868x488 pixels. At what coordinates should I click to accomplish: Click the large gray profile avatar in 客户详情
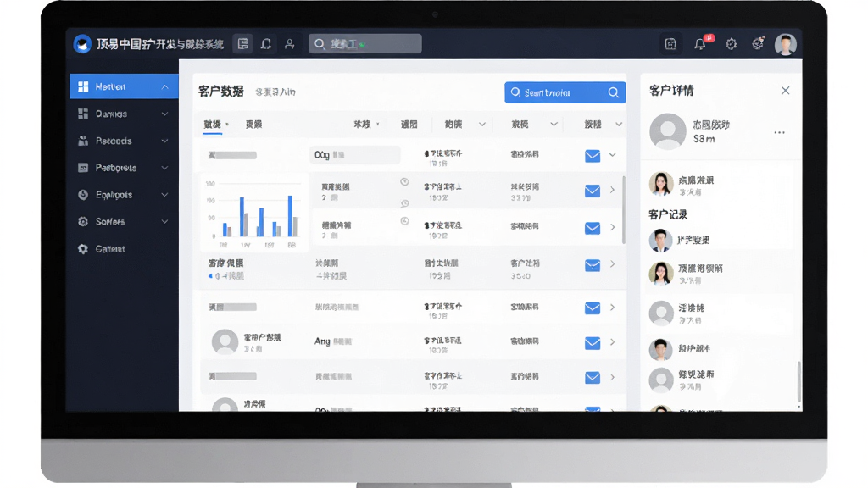click(668, 131)
